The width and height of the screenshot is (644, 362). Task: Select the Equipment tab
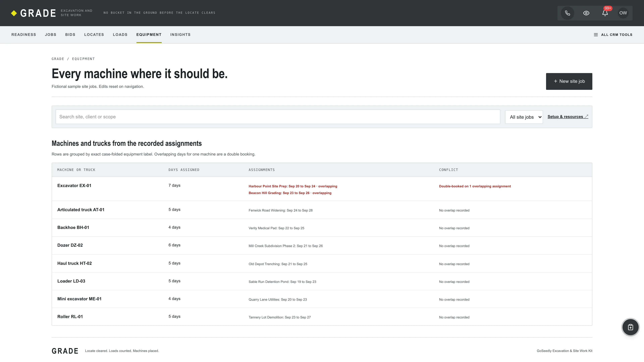[x=149, y=35]
